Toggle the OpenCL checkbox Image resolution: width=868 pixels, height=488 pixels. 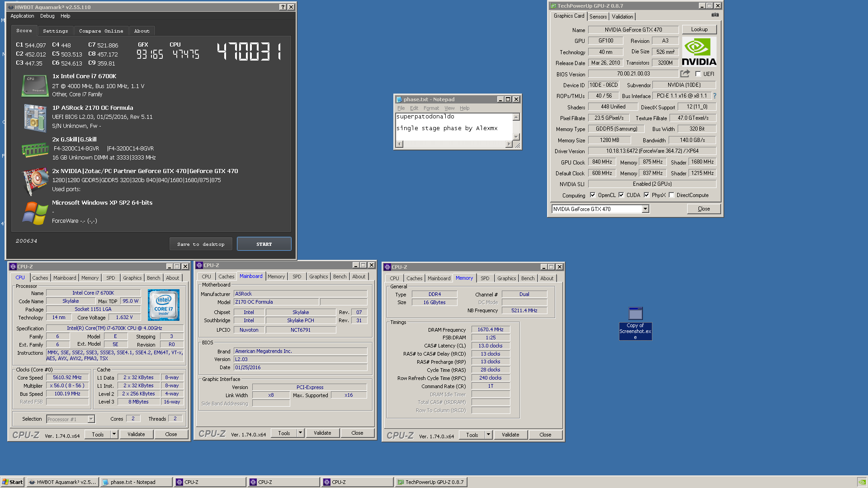(x=593, y=195)
